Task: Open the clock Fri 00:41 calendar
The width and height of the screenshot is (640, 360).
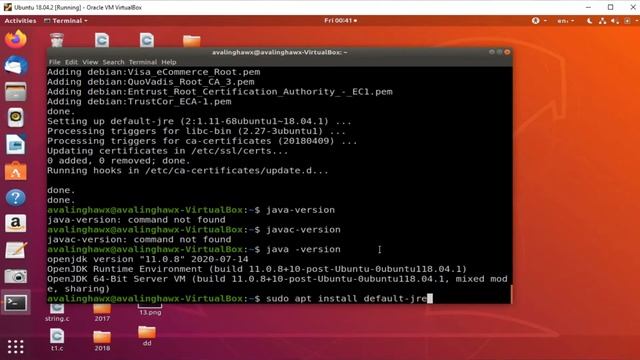Action: [x=340, y=20]
